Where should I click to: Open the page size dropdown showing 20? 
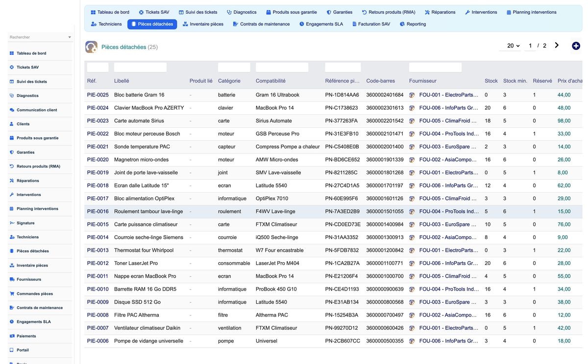click(510, 46)
